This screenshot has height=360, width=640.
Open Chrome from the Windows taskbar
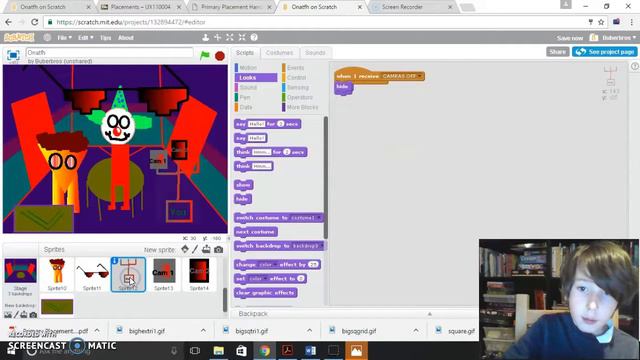point(264,351)
